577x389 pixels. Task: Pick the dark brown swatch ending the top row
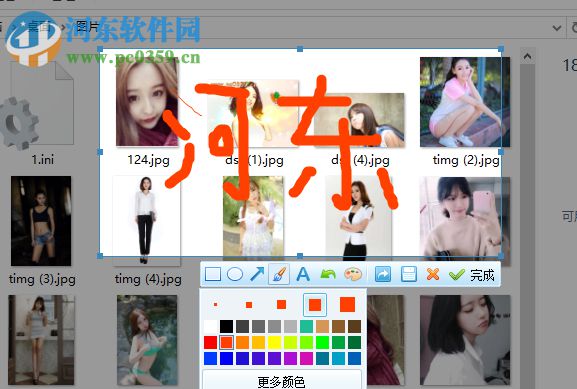tap(354, 326)
